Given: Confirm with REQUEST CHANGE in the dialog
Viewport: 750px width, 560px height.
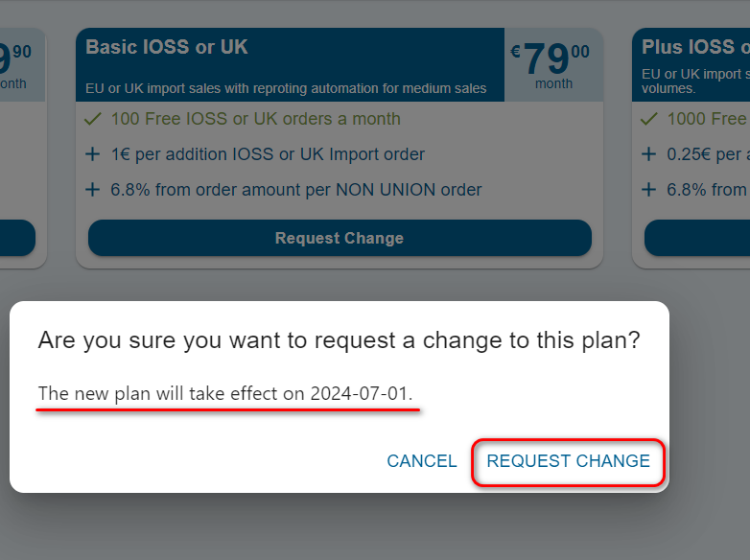Looking at the screenshot, I should [568, 461].
